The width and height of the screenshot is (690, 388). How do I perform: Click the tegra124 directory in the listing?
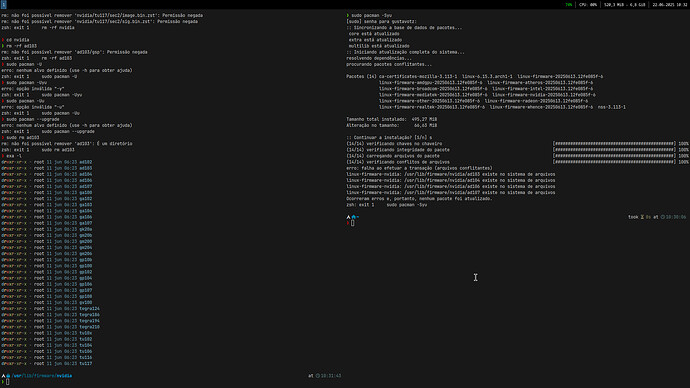click(89, 309)
